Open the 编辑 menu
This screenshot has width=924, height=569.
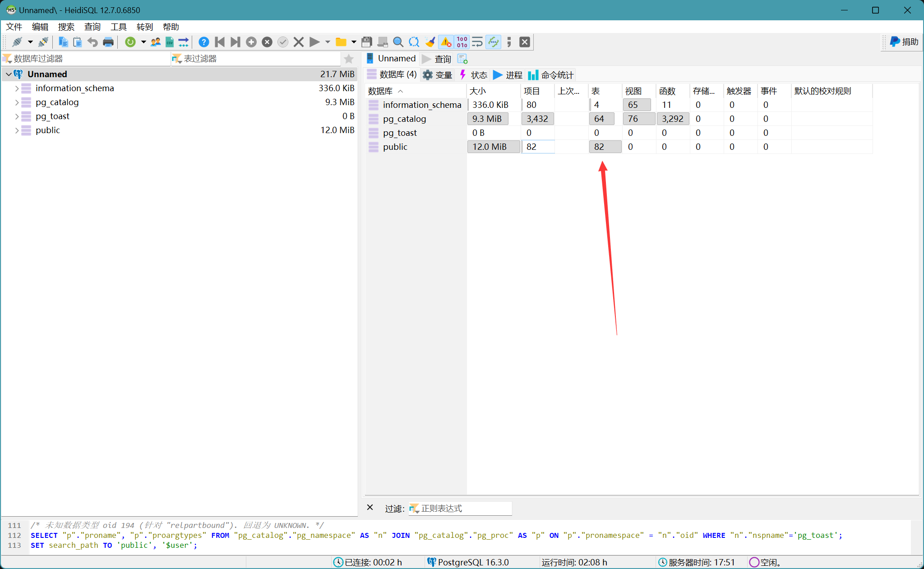pyautogui.click(x=40, y=27)
